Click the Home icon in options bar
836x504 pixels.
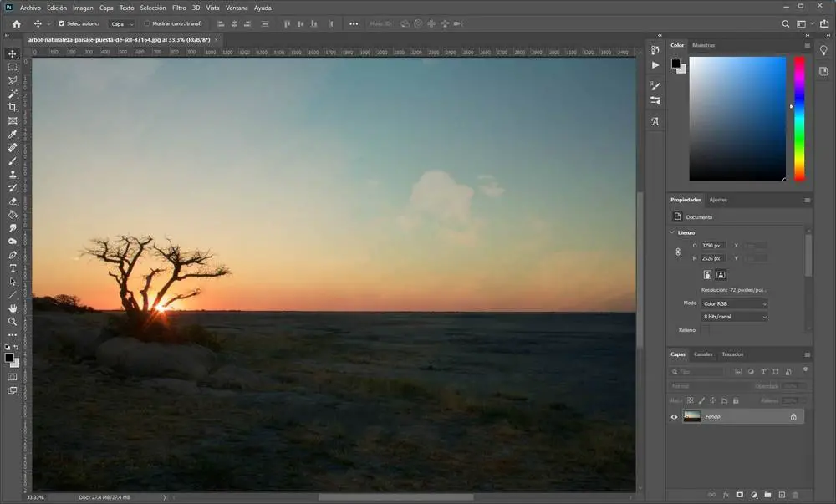(16, 23)
